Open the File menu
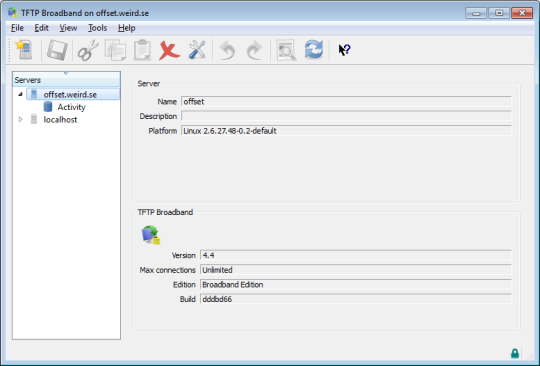 (x=17, y=28)
